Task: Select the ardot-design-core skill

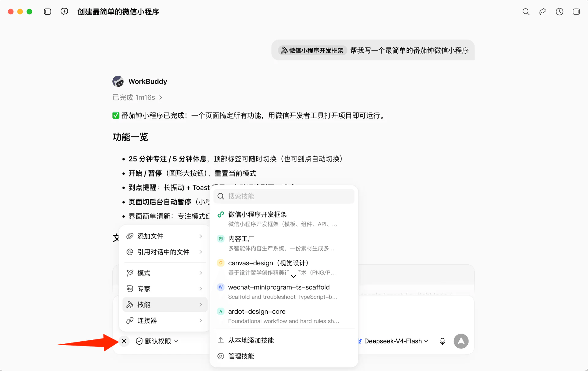Action: pos(284,316)
